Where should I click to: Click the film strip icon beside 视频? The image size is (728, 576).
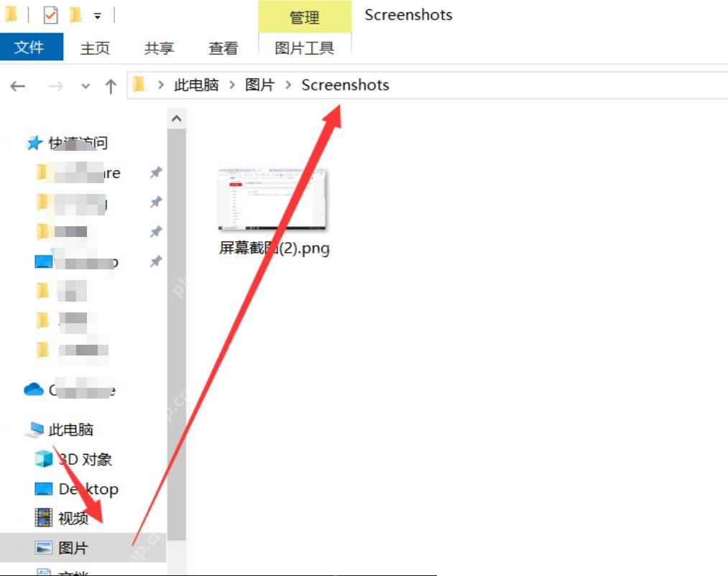[44, 518]
